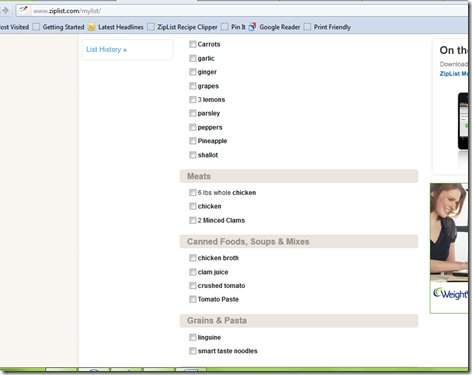Screen dimensions: 472x375
Task: Click the browser forward arrow
Action: (x=5, y=11)
